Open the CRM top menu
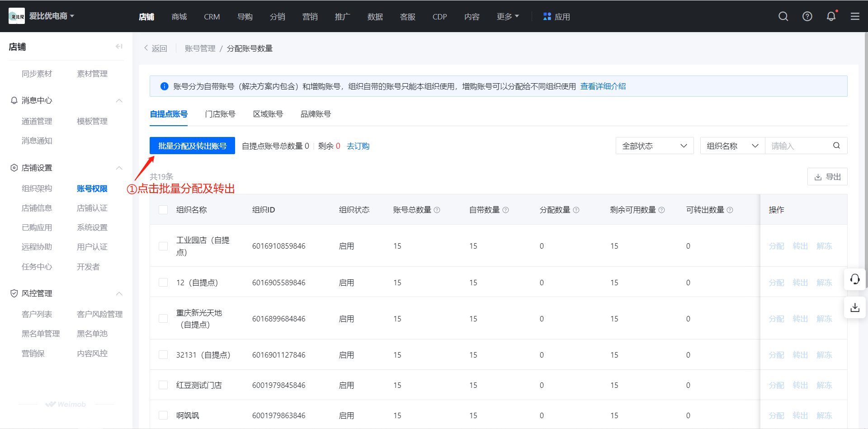868x429 pixels. coord(212,17)
